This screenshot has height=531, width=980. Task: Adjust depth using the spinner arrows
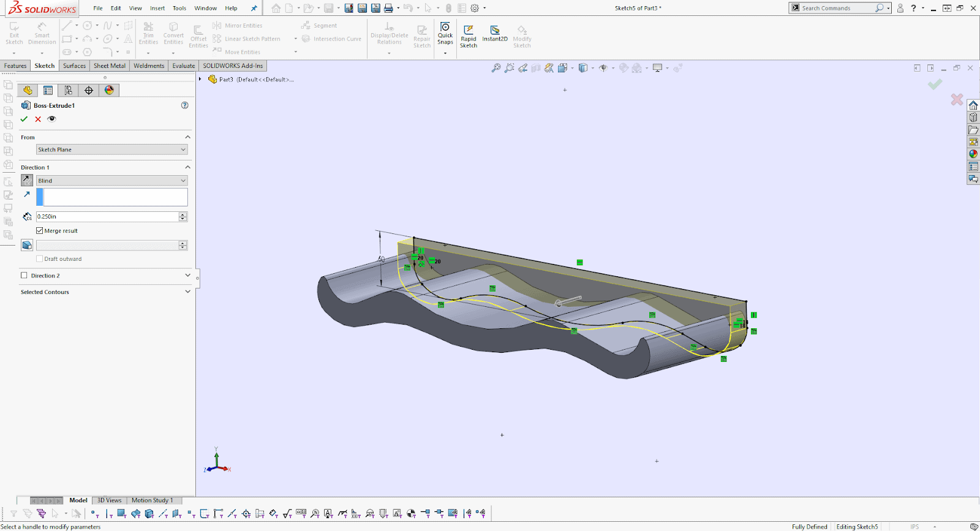(x=183, y=217)
